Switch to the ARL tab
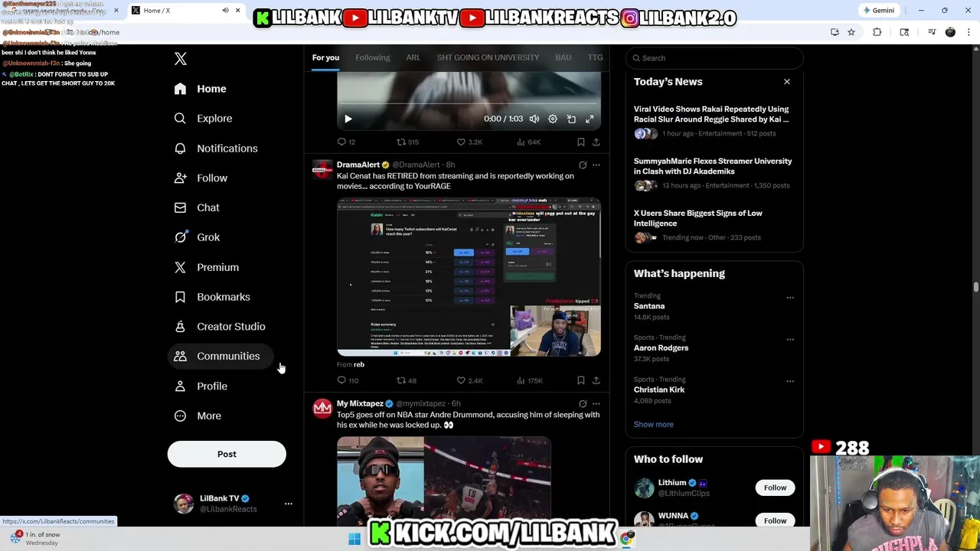Screen dimensions: 980x551 (x=413, y=57)
